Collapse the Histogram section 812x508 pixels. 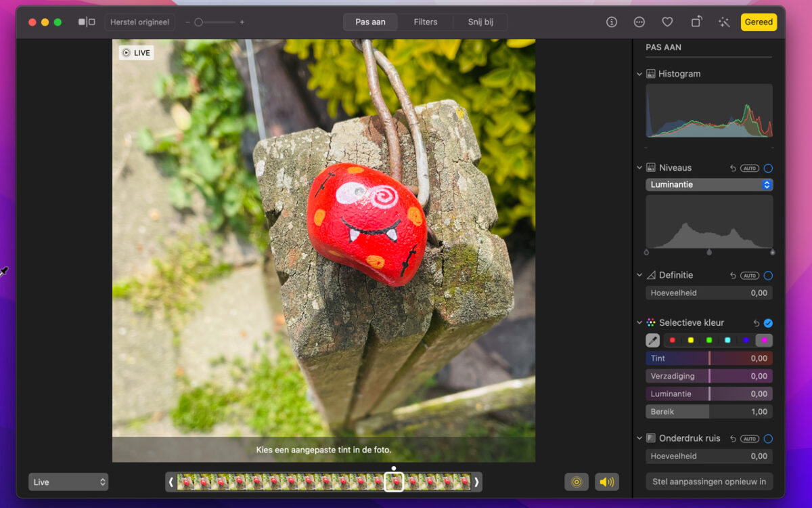639,74
